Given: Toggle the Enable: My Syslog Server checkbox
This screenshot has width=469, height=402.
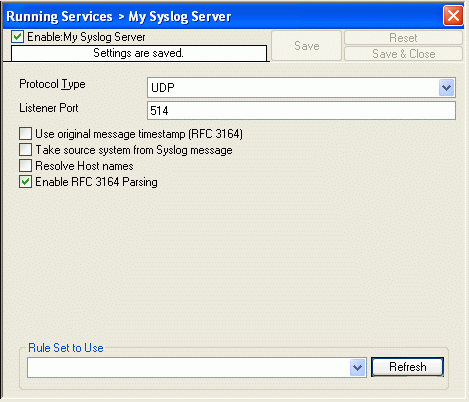Looking at the screenshot, I should pyautogui.click(x=17, y=37).
